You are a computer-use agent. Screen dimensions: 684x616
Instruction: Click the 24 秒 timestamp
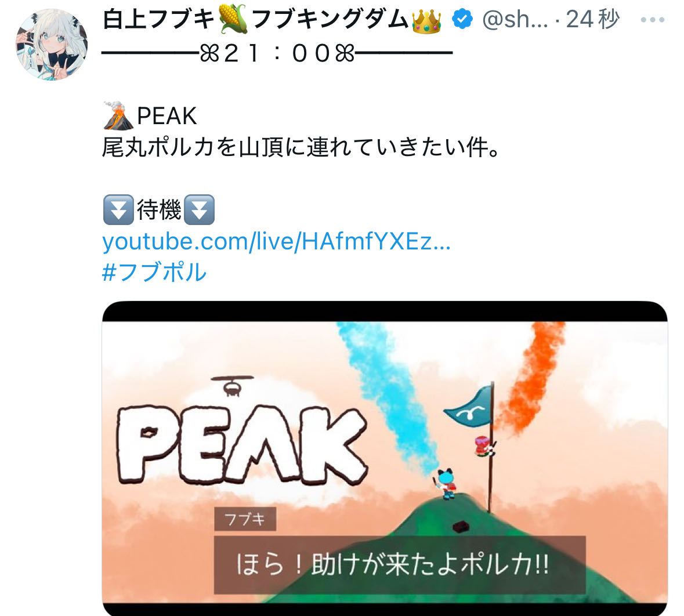(592, 19)
